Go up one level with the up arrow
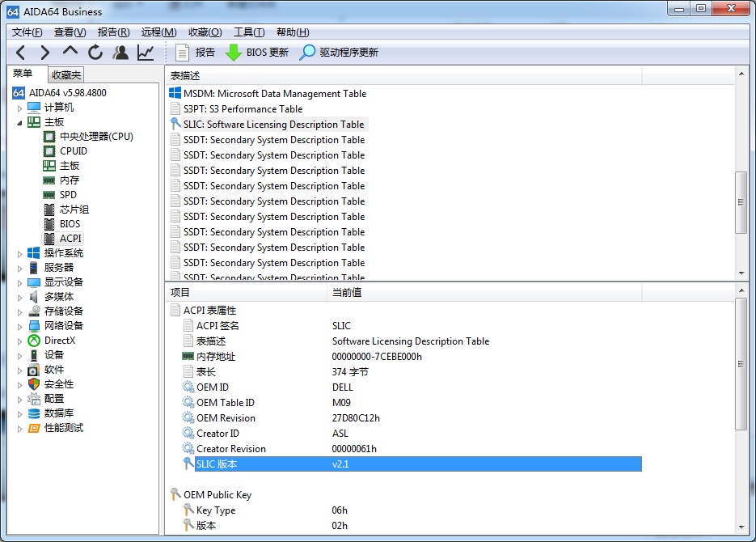756x542 pixels. pyautogui.click(x=70, y=53)
